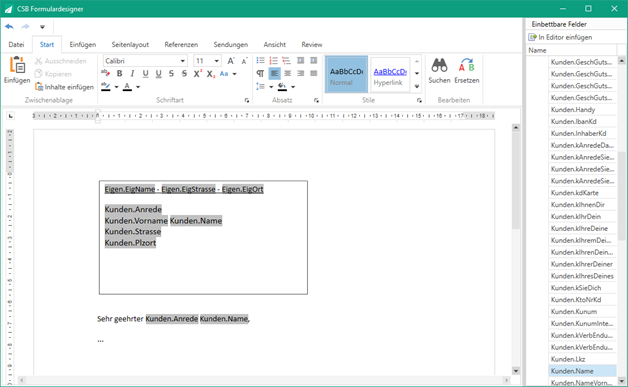Open the Schriftart dialog launcher
This screenshot has height=387, width=628.
point(247,100)
